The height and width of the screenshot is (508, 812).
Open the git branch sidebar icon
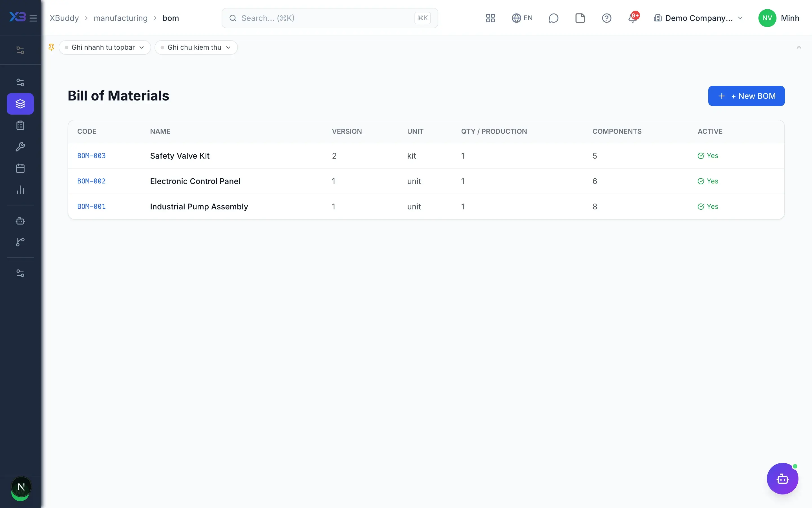pyautogui.click(x=20, y=242)
